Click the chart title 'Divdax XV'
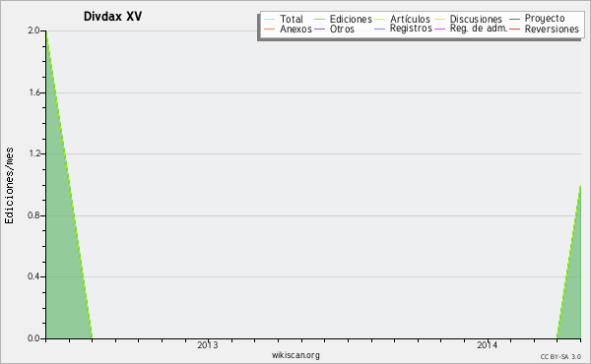 pos(112,16)
